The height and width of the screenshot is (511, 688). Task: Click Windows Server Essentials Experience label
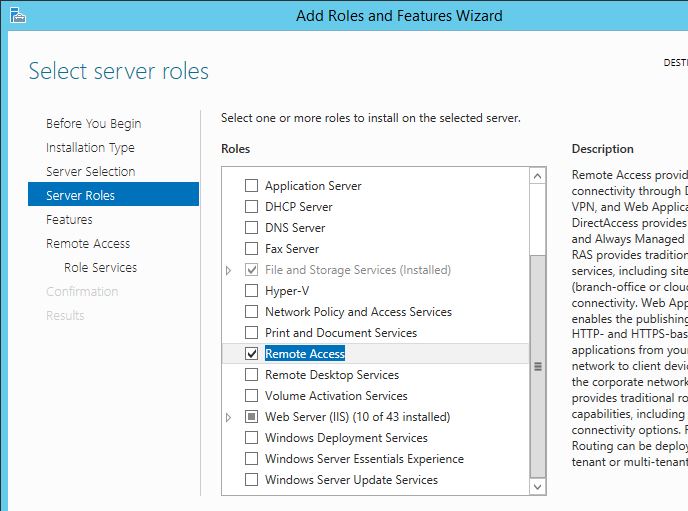pyautogui.click(x=364, y=459)
